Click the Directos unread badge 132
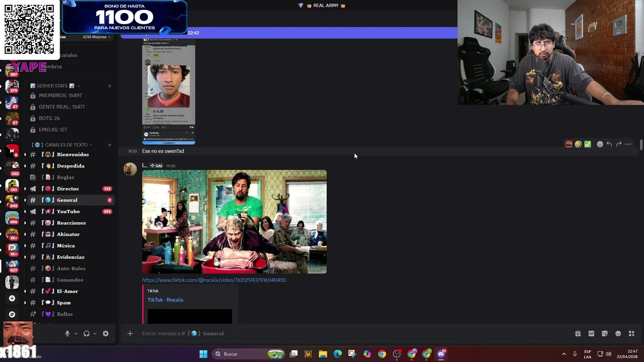Image resolution: width=644 pixels, height=362 pixels. 107,189
